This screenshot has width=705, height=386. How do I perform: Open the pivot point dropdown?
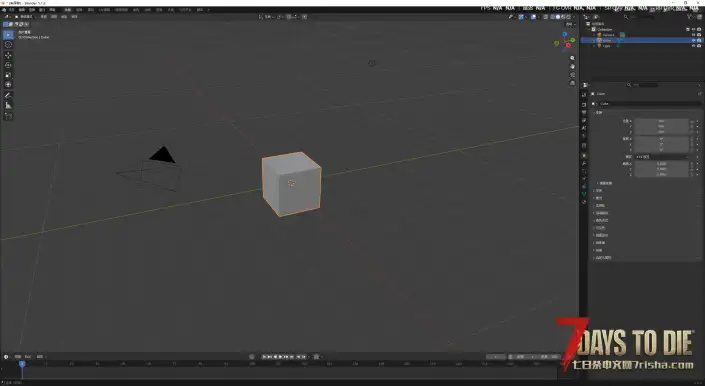[280, 17]
